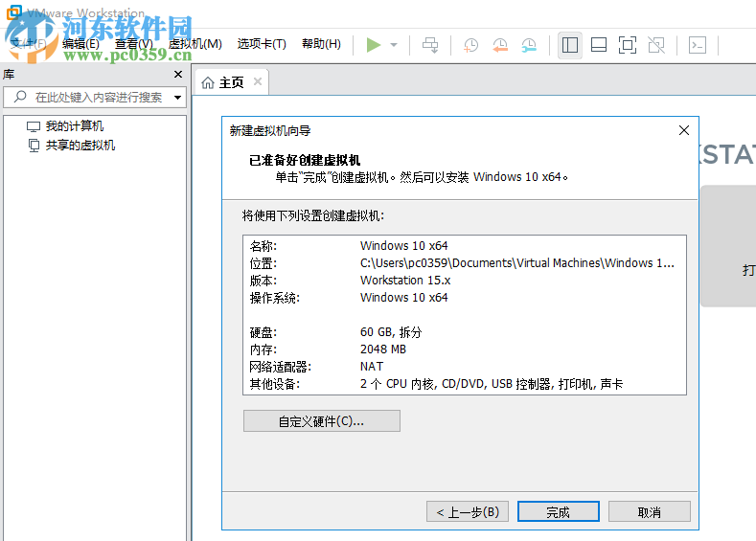
Task: Open the 帮助(H) menu
Action: coord(321,44)
